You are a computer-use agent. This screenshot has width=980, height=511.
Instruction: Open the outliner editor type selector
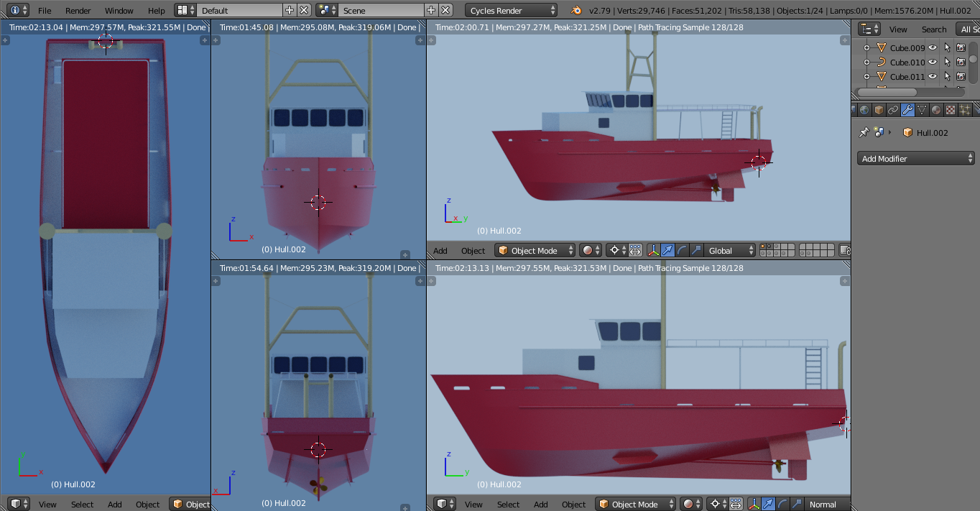869,29
